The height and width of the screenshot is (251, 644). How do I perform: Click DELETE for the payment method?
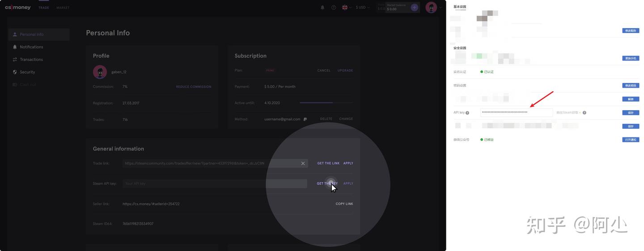326,119
